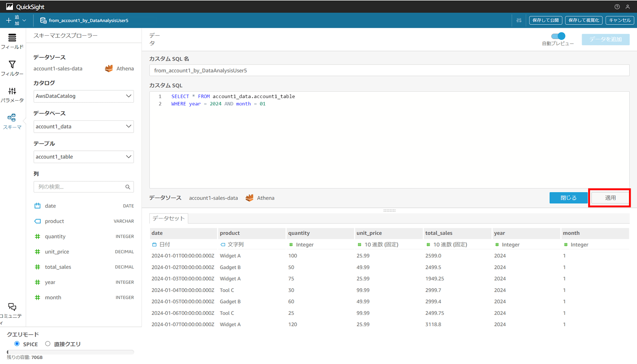Click the Athena icon below custom SQL
The width and height of the screenshot is (637, 364).
249,198
